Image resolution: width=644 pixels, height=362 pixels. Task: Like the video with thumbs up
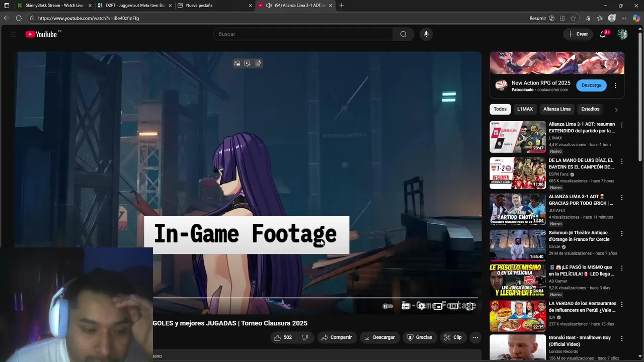pyautogui.click(x=283, y=337)
